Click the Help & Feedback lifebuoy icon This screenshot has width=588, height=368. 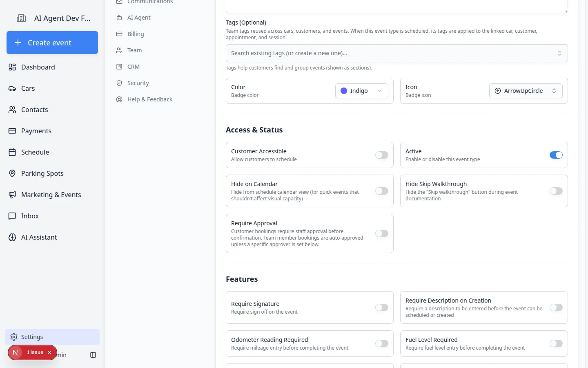click(x=119, y=99)
